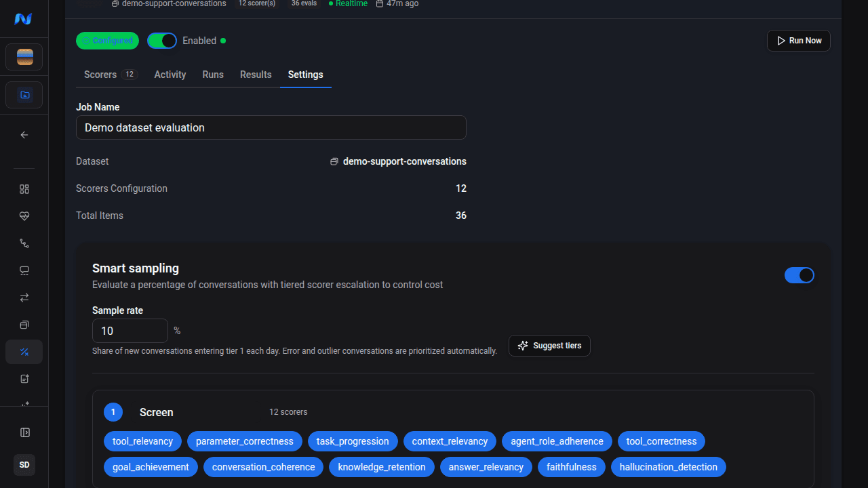The image size is (868, 488).
Task: Toggle the sidebar collapse panel icon
Action: [24, 432]
